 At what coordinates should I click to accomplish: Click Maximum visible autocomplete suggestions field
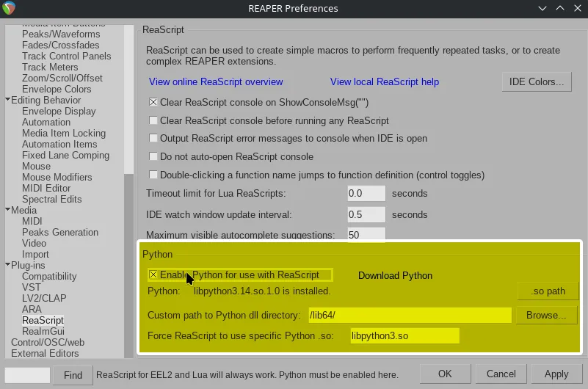[x=366, y=235]
